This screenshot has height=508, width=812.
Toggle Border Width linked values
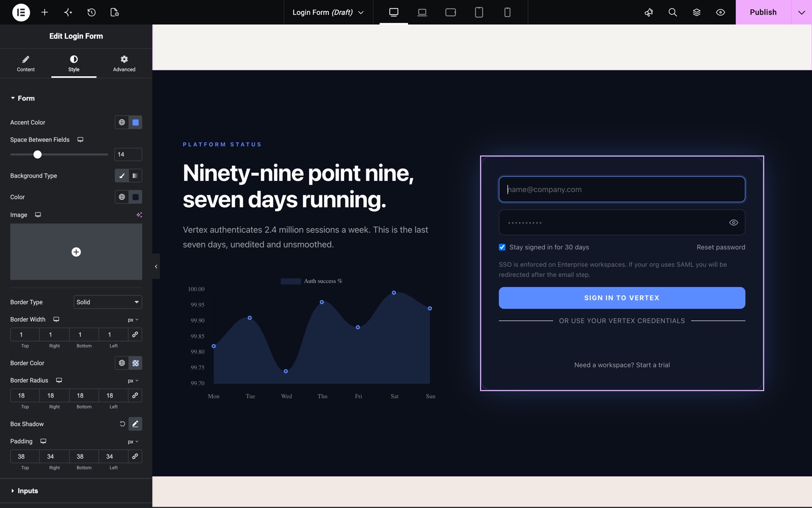(135, 335)
